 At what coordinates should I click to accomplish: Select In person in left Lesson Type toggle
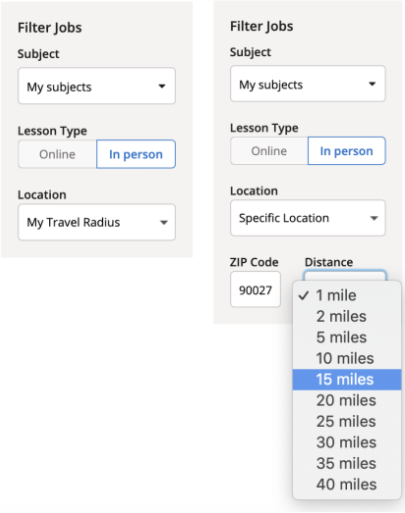136,154
